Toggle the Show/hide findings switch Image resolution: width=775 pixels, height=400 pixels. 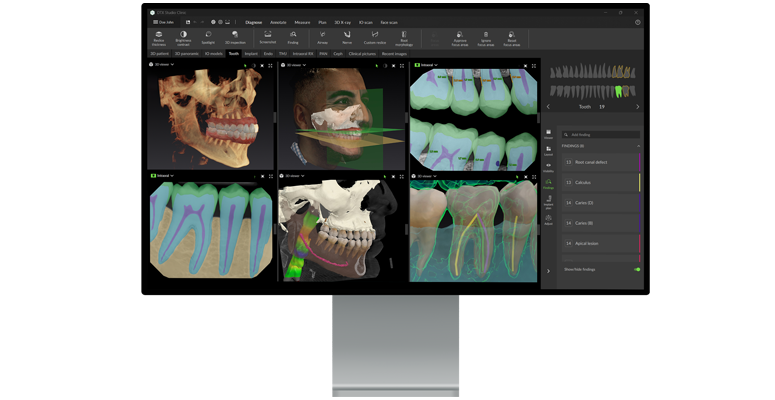[636, 269]
